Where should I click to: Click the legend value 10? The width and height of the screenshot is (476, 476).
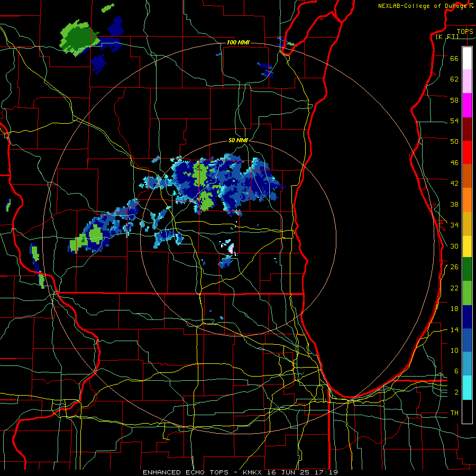[x=454, y=350]
